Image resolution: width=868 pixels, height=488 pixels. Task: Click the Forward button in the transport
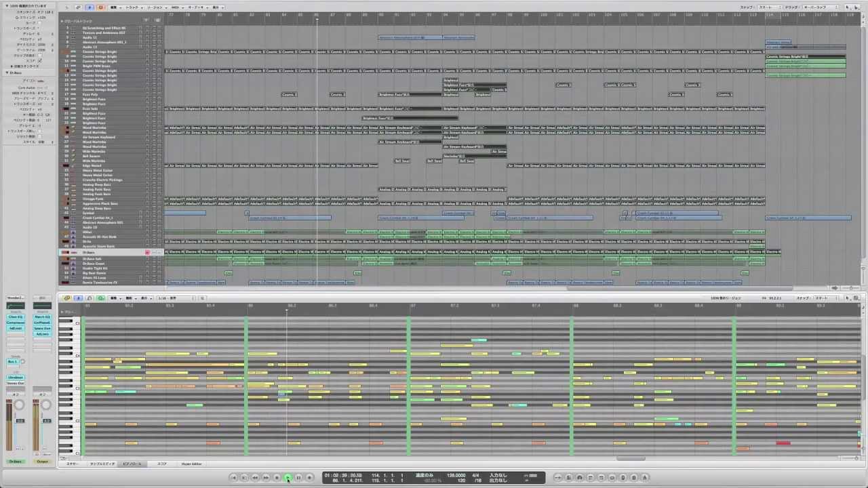point(266,478)
